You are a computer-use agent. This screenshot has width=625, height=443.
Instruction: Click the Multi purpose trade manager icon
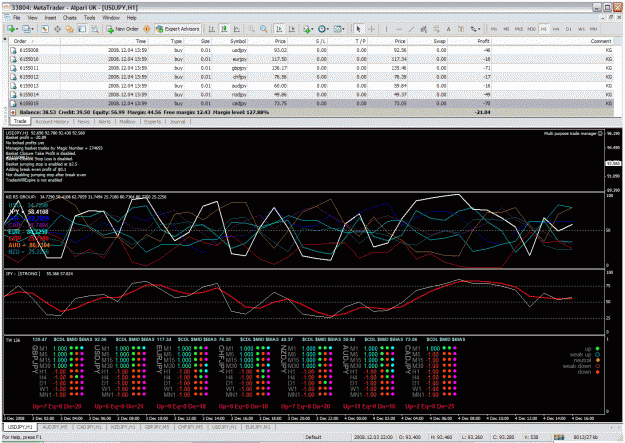point(600,134)
